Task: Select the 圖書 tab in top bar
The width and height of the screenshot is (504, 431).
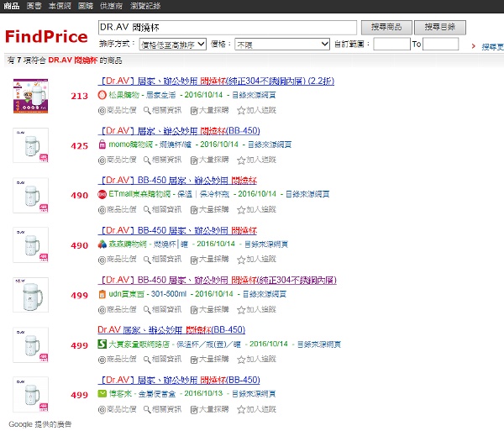Action: click(34, 6)
